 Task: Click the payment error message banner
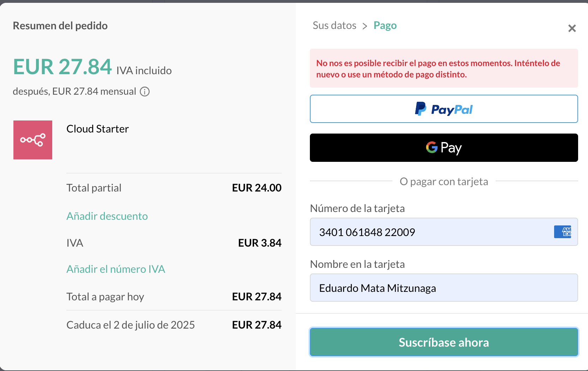click(x=444, y=68)
